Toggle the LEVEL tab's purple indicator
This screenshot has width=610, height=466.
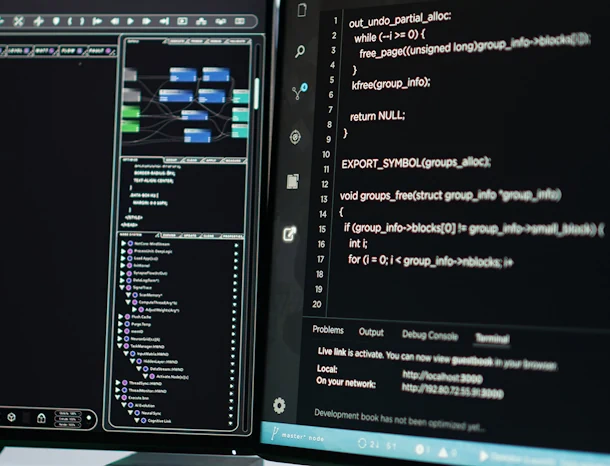[26, 51]
